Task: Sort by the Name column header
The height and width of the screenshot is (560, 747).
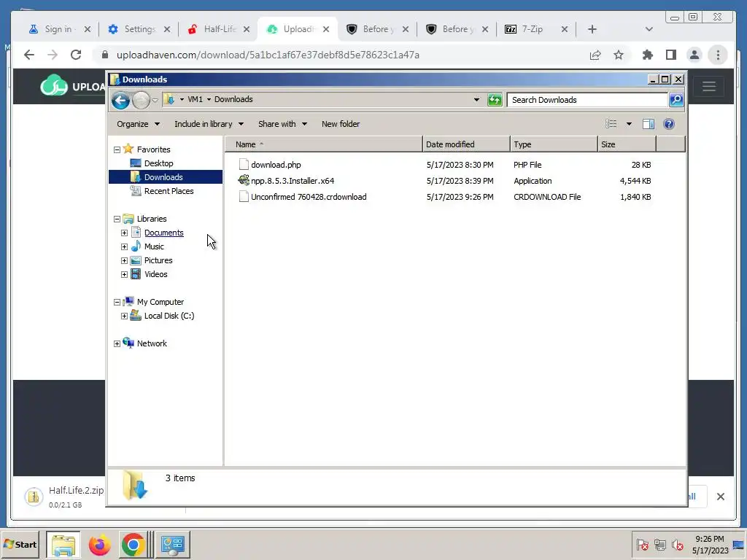Action: click(323, 144)
